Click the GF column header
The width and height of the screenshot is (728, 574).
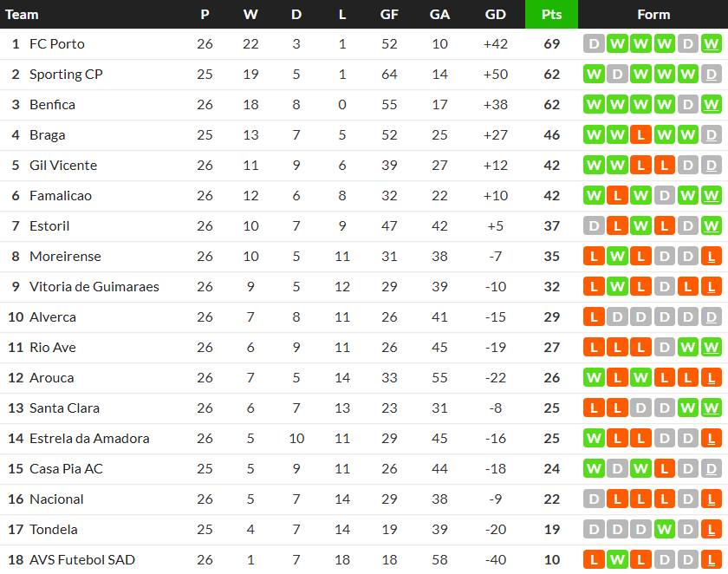coord(389,15)
